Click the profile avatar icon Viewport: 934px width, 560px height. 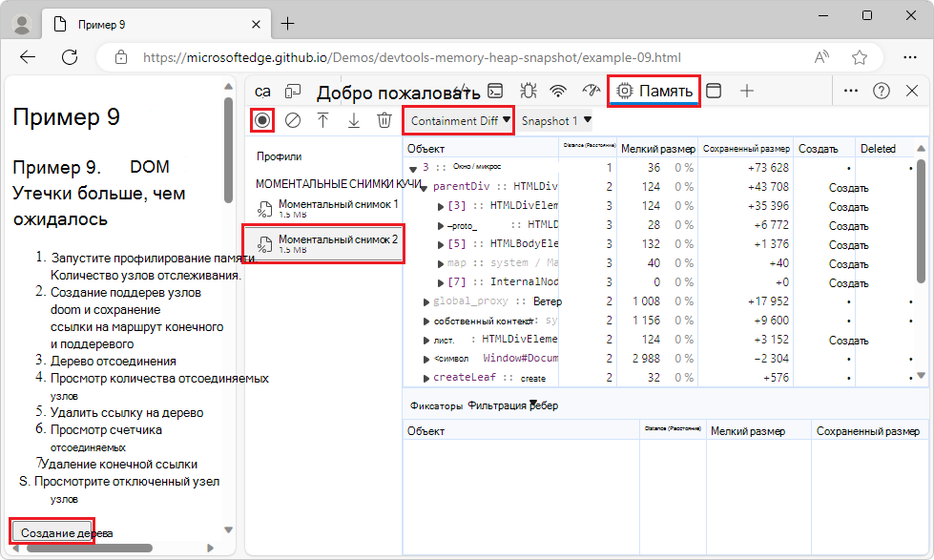click(x=22, y=25)
